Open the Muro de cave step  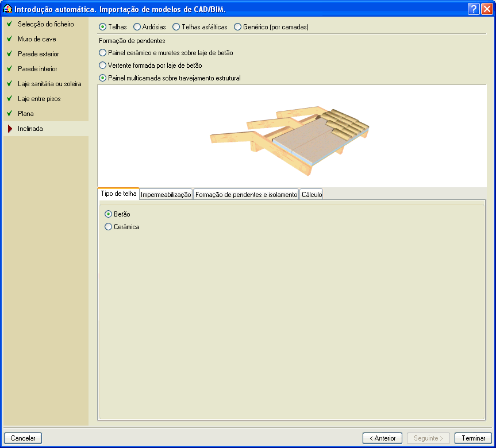(37, 39)
